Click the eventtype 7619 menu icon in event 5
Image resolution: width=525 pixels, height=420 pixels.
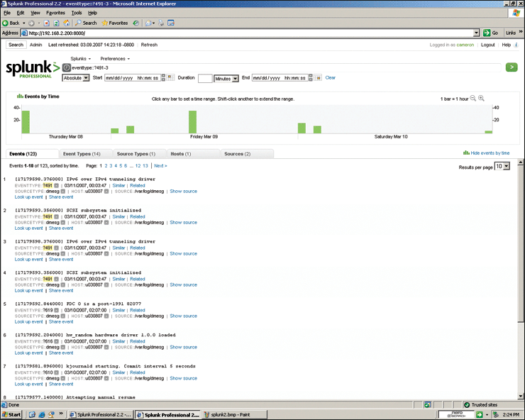(56, 311)
